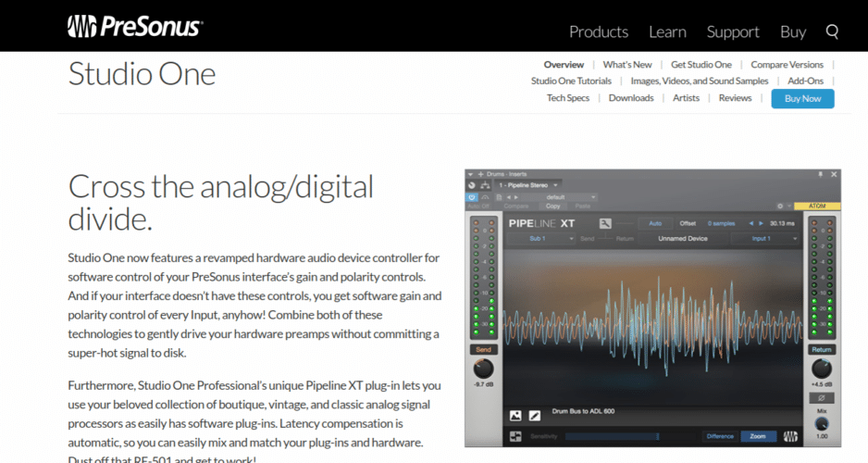868x463 pixels.
Task: Click the blue Buy Now button
Action: 802,98
